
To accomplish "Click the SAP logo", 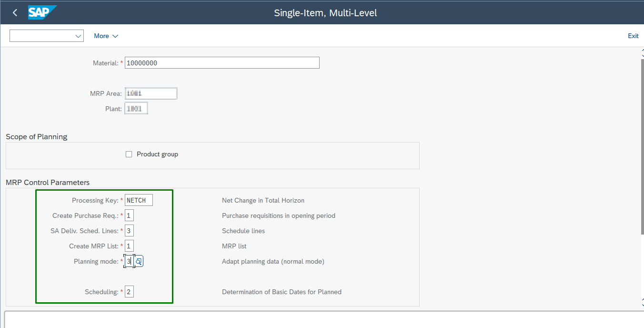I will [42, 12].
